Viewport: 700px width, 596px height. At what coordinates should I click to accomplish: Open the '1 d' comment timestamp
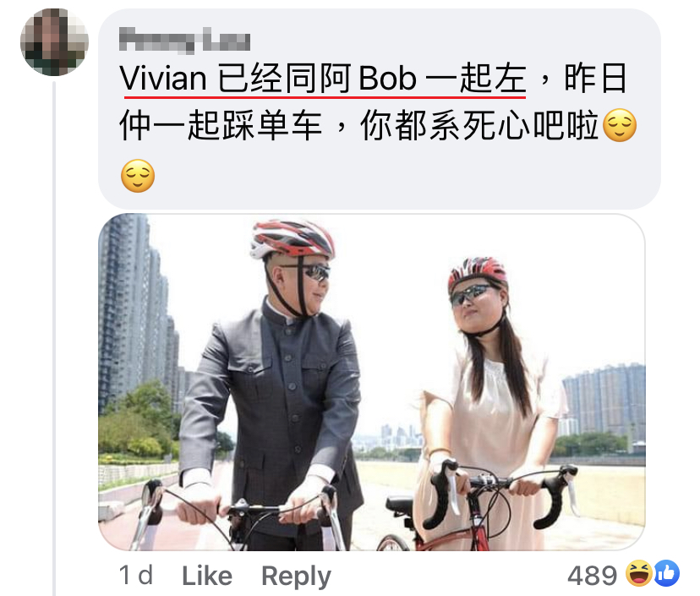tap(136, 576)
